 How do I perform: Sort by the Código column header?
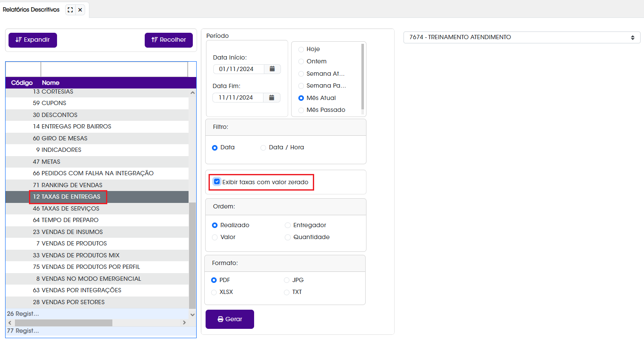point(22,83)
